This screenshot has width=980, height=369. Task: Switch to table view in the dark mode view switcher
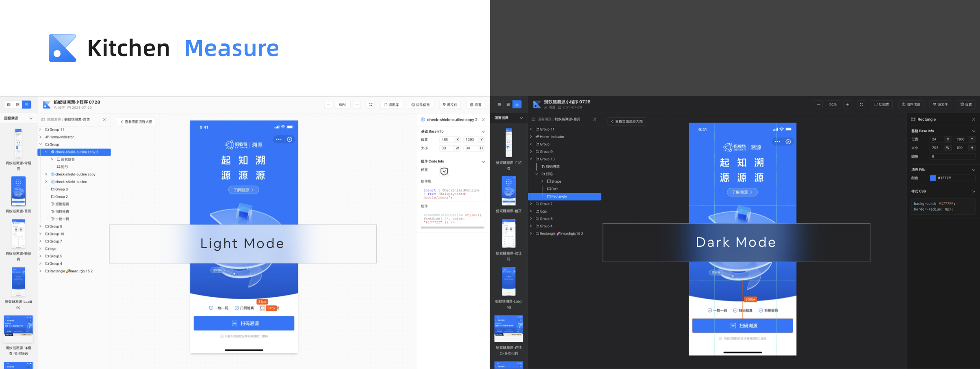[x=499, y=104]
